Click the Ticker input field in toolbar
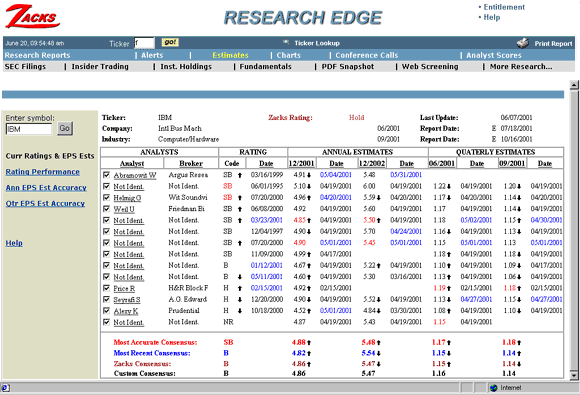This screenshot has width=580, height=395. tap(144, 43)
